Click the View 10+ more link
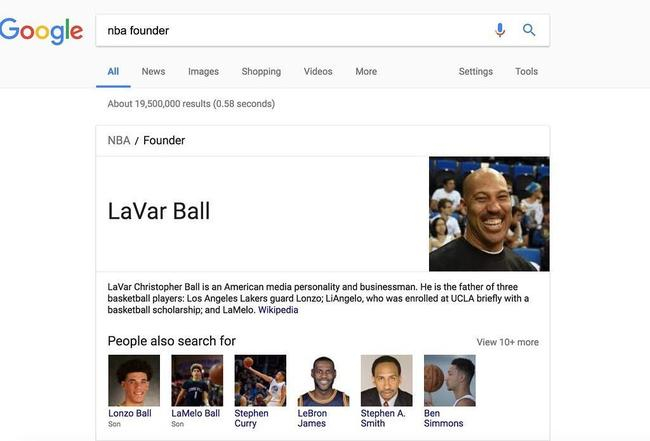 pos(507,342)
